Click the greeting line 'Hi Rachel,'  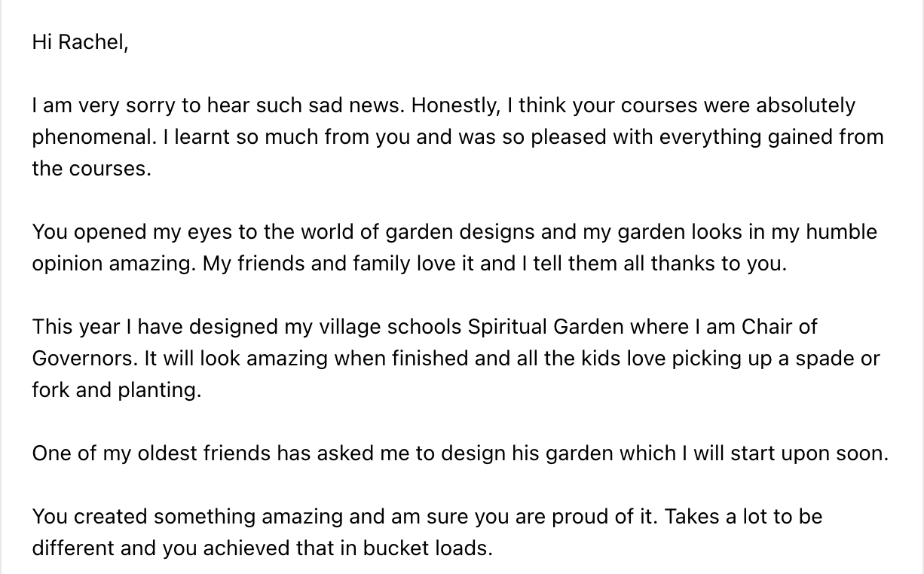pyautogui.click(x=80, y=42)
